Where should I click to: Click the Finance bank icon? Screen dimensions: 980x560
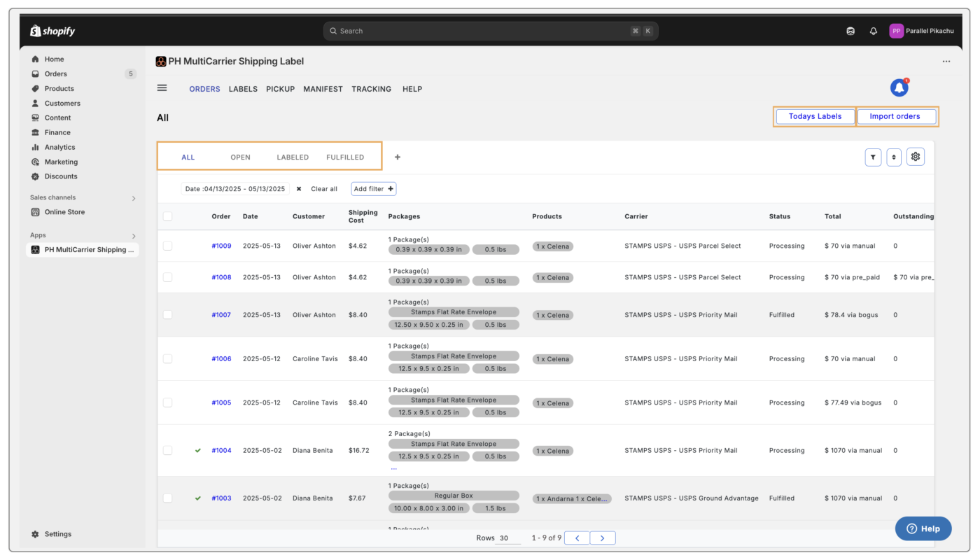[36, 133]
